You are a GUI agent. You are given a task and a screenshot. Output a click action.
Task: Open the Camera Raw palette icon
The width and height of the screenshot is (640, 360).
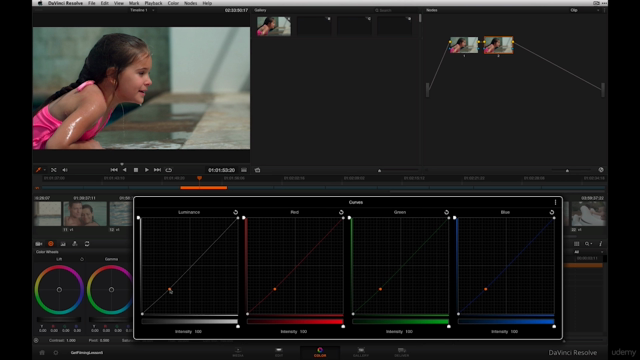coord(39,244)
